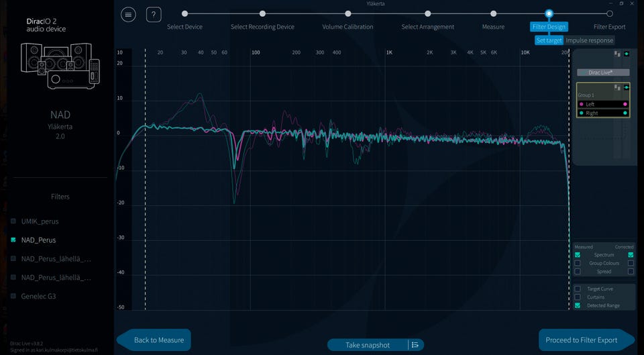Select the Group 1 box label
This screenshot has width=644, height=355.
click(586, 95)
